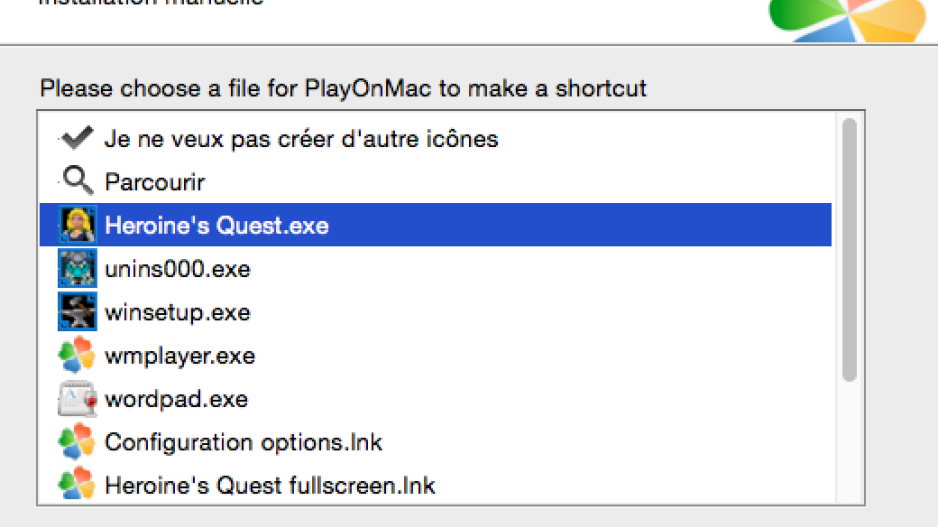Click the Heroine's Quest.exe character icon
Image resolution: width=938 pixels, height=527 pixels.
tap(77, 225)
